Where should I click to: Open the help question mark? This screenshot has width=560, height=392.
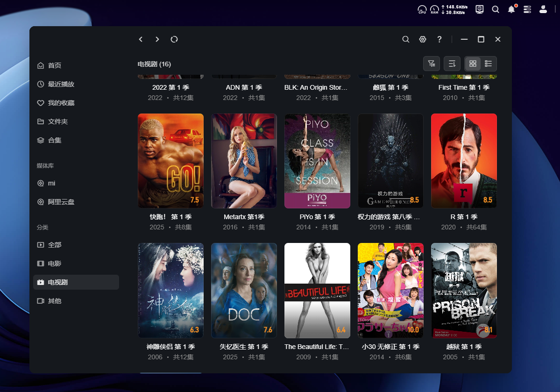pyautogui.click(x=439, y=39)
